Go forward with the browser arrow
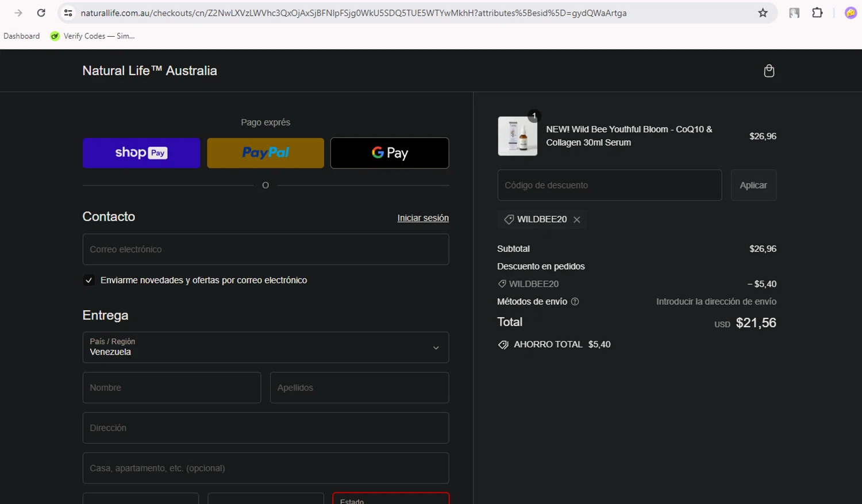Image resolution: width=862 pixels, height=504 pixels. point(18,13)
